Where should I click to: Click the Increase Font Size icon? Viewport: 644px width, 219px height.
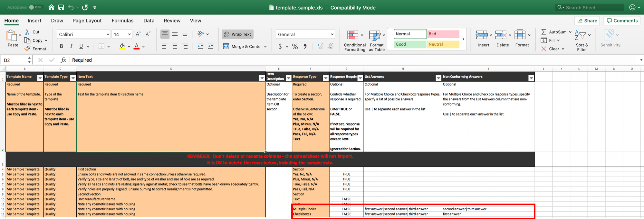coord(138,34)
